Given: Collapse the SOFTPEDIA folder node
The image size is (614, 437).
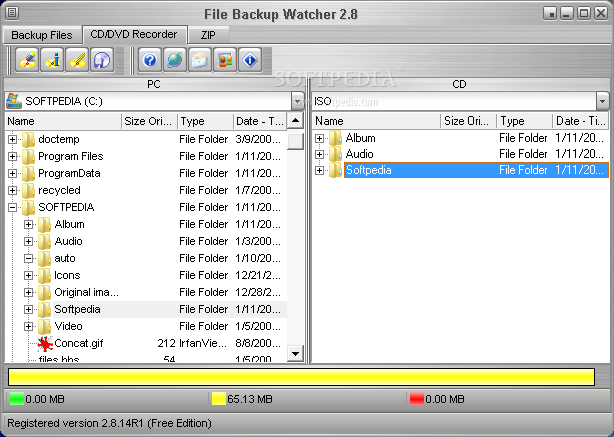Looking at the screenshot, I should pos(13,208).
